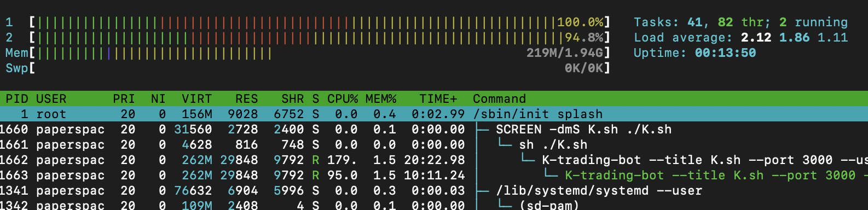Screen dimensions: 868x210
Task: Select the /lib/systemd/systemd --user process
Action: coord(434,191)
